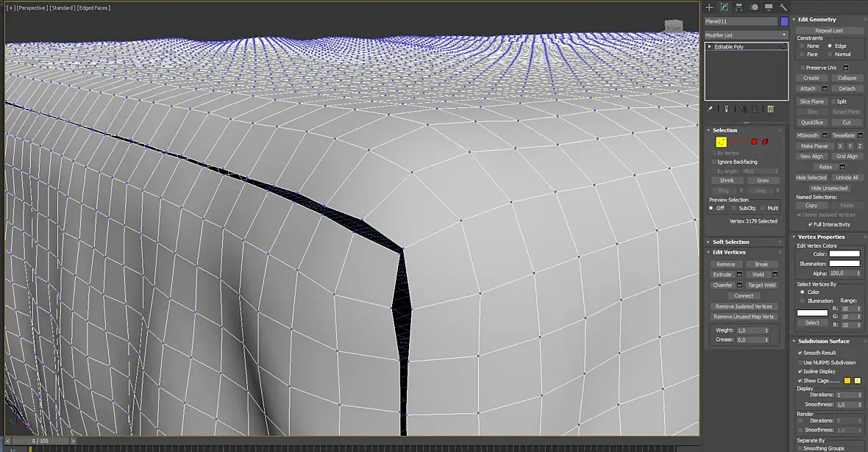868x452 pixels.
Task: Open the Illumination color swatch
Action: (x=844, y=263)
